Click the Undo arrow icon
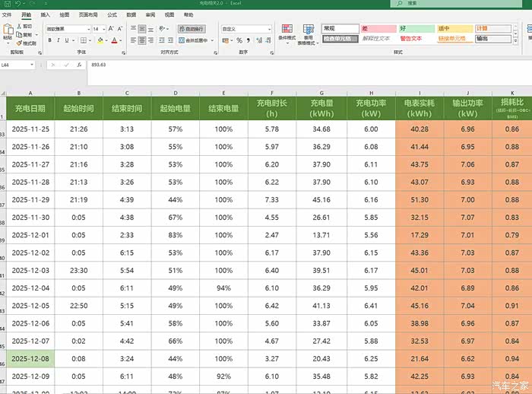532x394 pixels. (17, 4)
